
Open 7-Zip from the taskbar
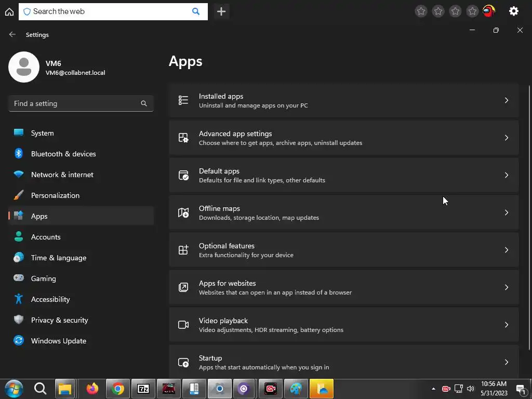point(143,389)
